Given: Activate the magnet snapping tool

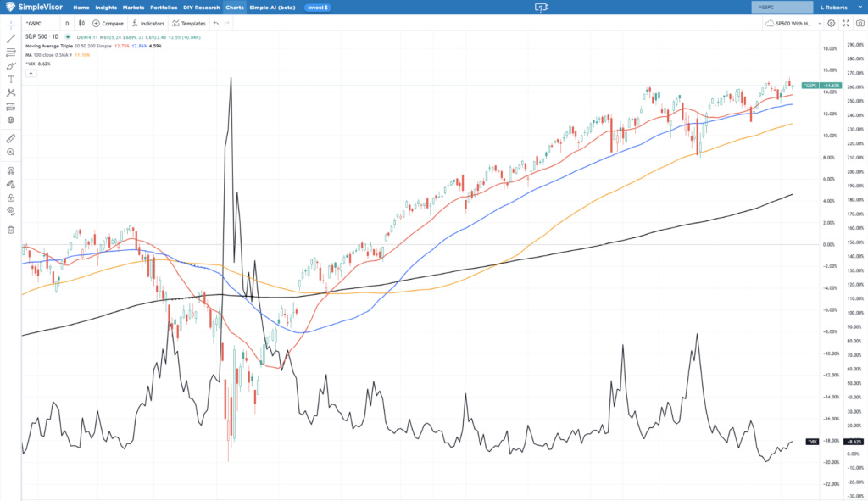Looking at the screenshot, I should (x=10, y=170).
